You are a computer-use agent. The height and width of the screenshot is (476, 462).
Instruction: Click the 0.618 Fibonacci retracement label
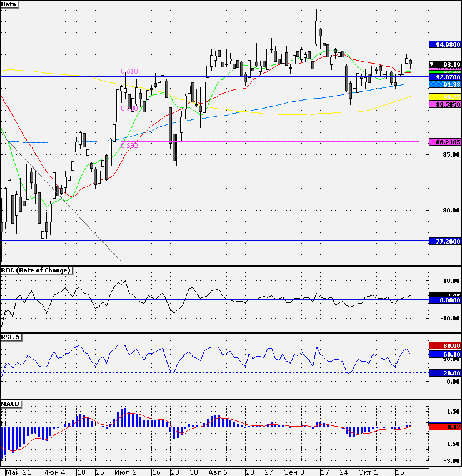129,71
